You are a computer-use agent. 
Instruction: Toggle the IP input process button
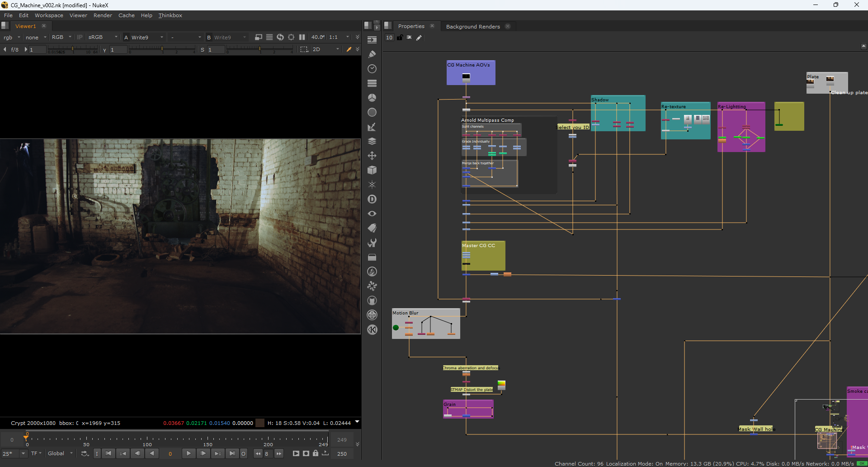[80, 37]
